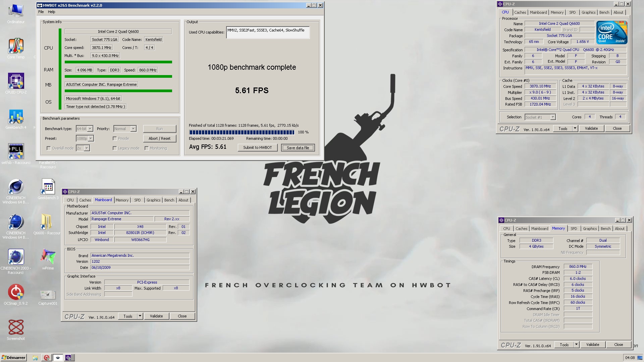Click Validate in Mainboard CPU-Z window
Screen dimensions: 644x362
coord(156,316)
